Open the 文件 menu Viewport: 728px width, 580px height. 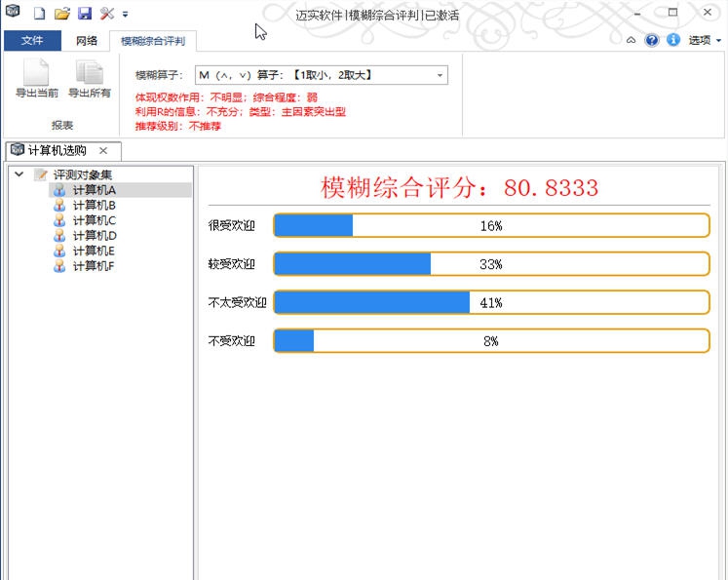[x=32, y=40]
